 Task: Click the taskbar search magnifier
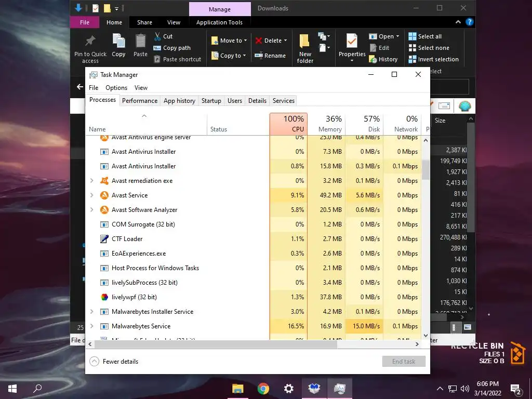click(x=37, y=388)
